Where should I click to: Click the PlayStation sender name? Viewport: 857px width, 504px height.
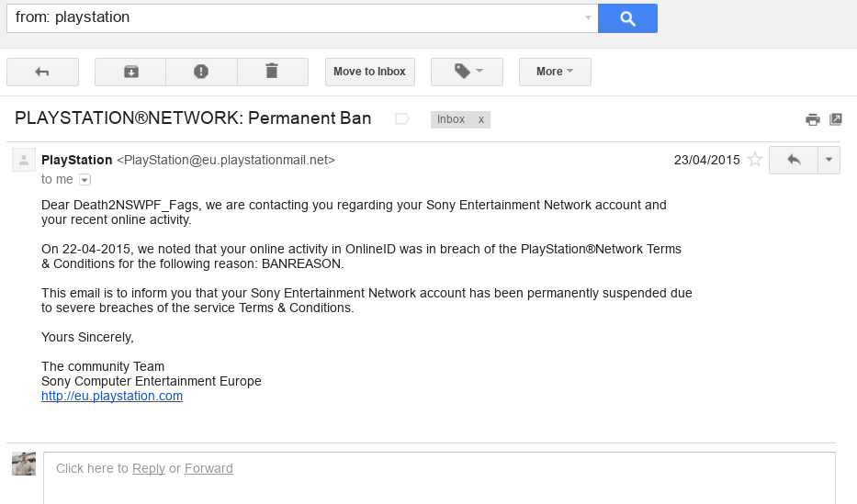click(x=76, y=160)
